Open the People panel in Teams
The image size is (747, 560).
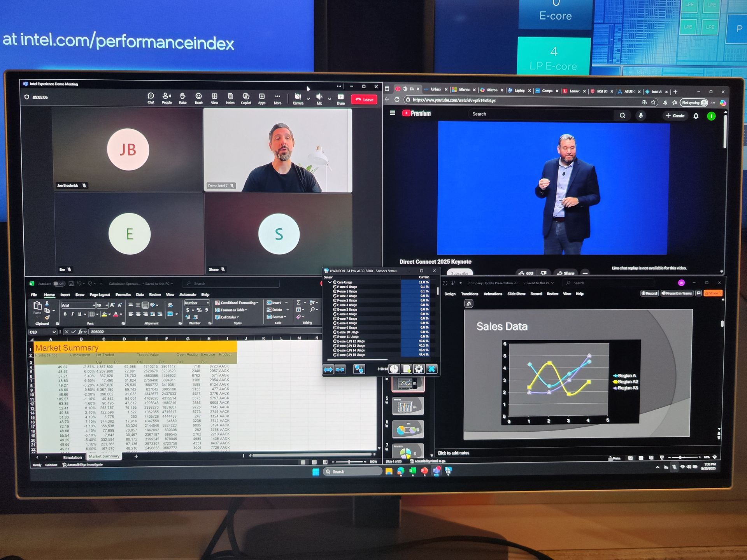167,98
